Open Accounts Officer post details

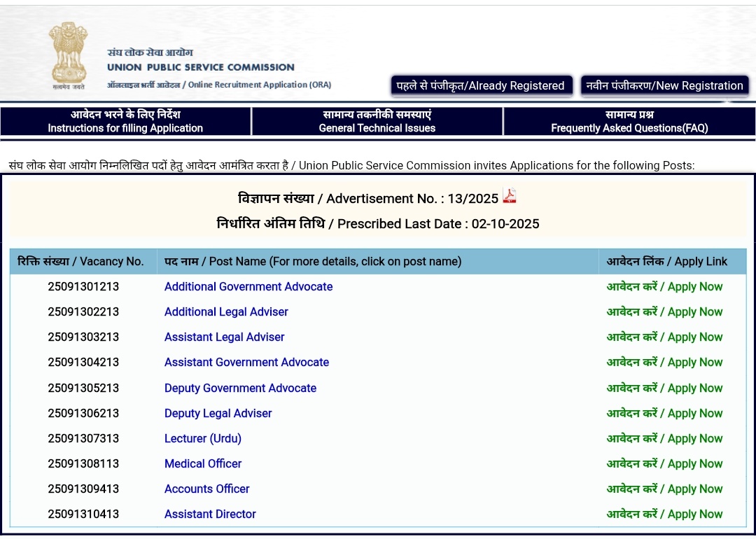click(x=206, y=489)
